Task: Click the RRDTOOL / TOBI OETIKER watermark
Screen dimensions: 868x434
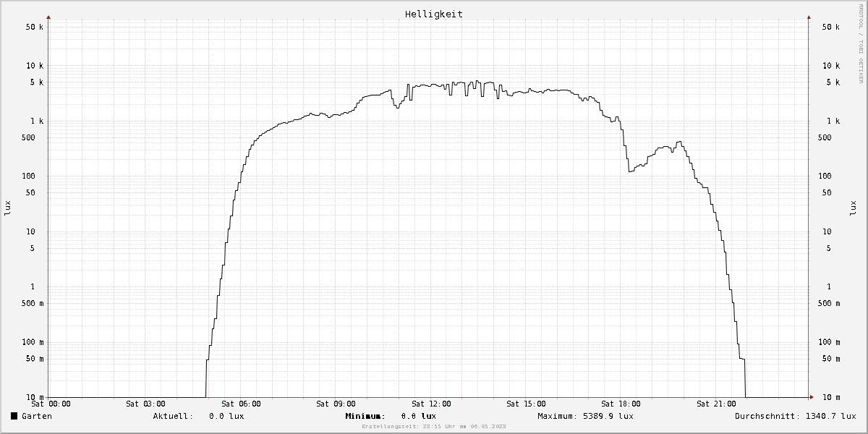Action: click(860, 43)
